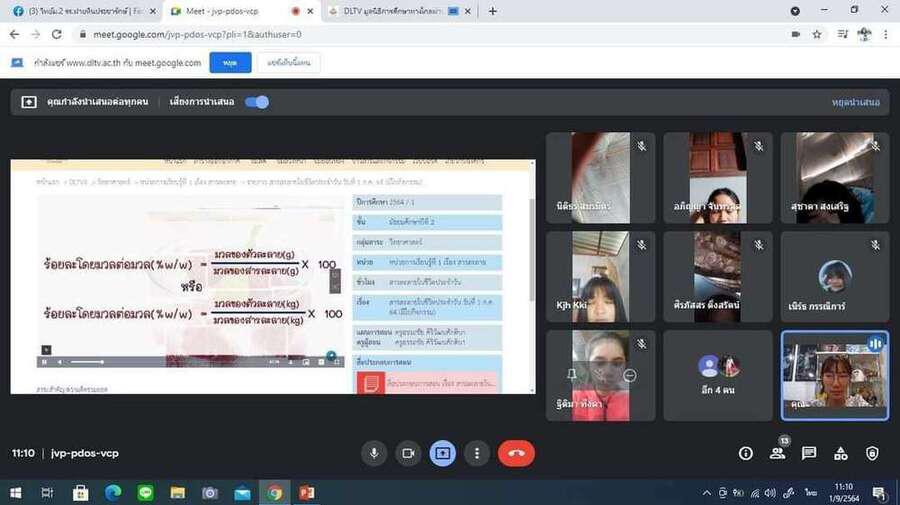Screen dimensions: 900x505
Task: Open PowerPoint from the Windows taskbar
Action: click(x=307, y=493)
